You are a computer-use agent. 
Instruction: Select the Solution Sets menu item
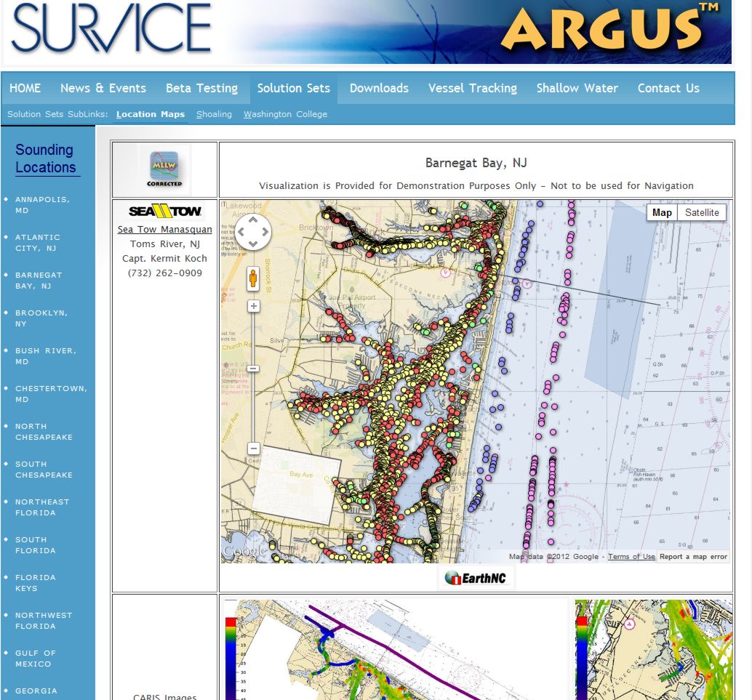(x=294, y=88)
